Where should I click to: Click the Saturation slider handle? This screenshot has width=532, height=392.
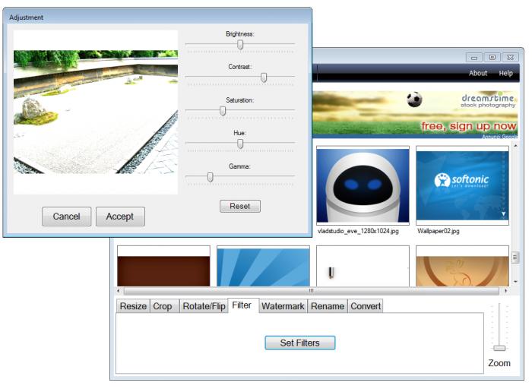[223, 111]
